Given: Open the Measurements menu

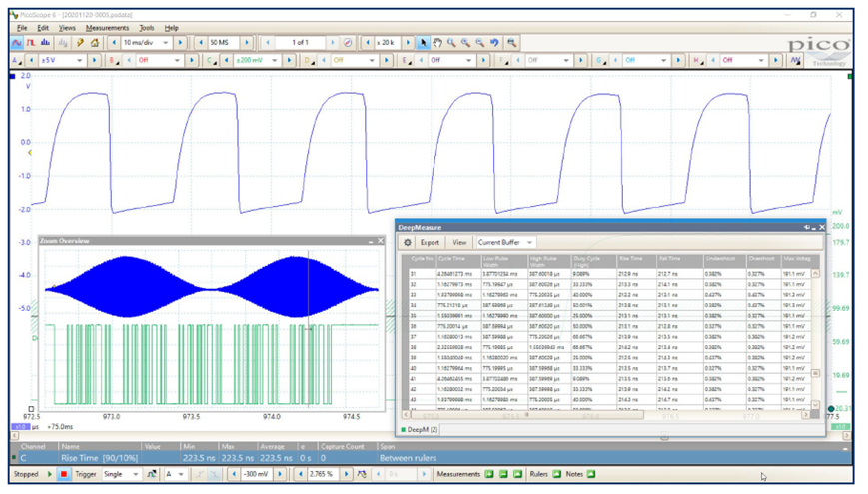Looking at the screenshot, I should (107, 28).
